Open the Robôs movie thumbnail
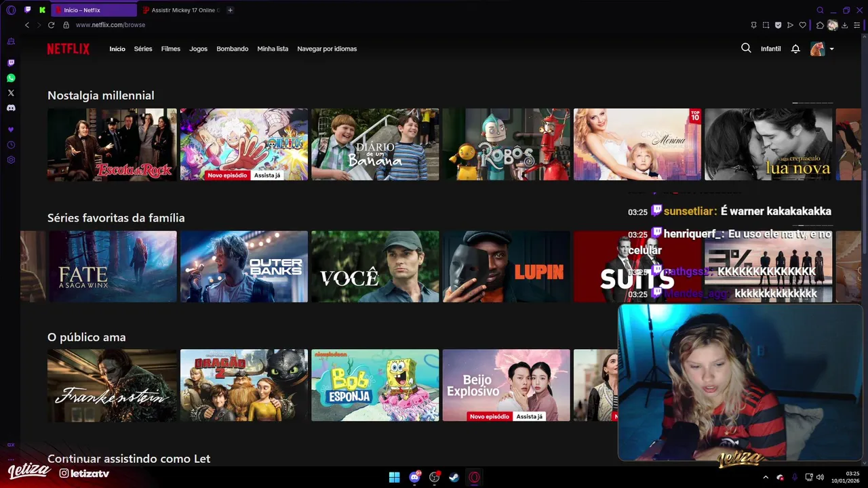 click(x=507, y=144)
